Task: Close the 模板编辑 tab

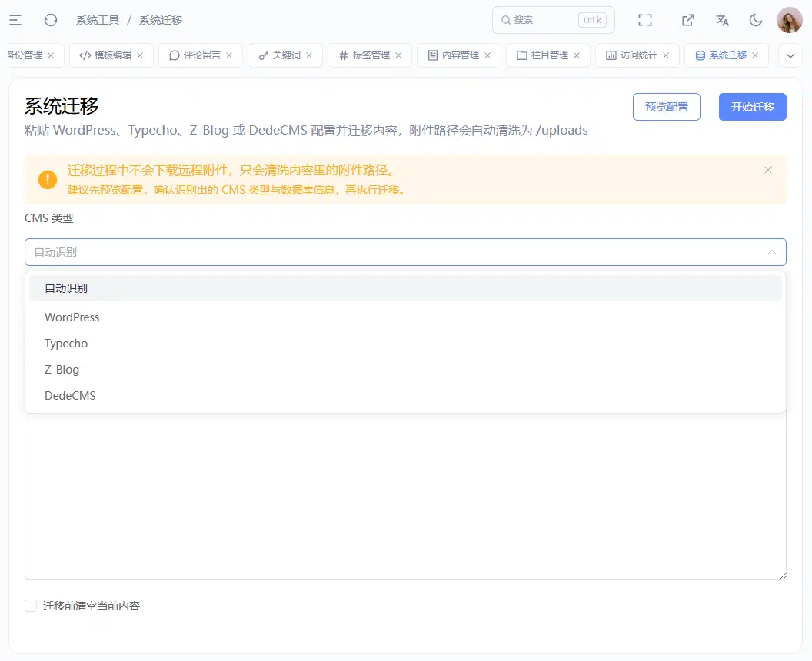Action: click(x=140, y=55)
